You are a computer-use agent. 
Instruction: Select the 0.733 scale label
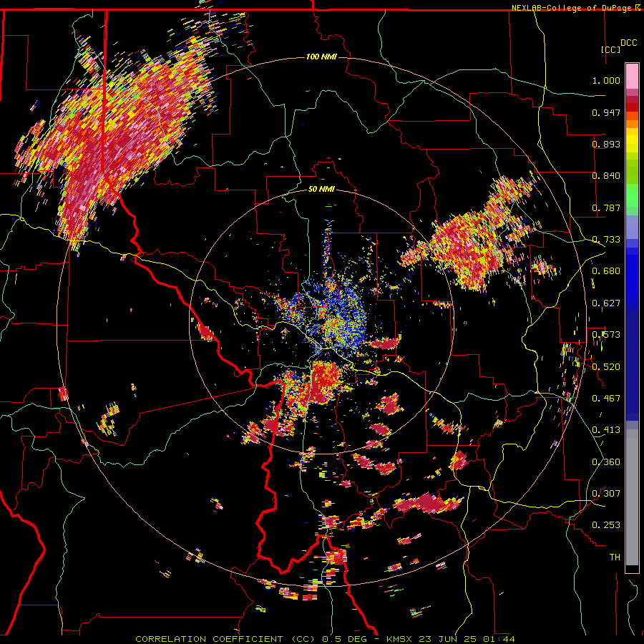606,240
